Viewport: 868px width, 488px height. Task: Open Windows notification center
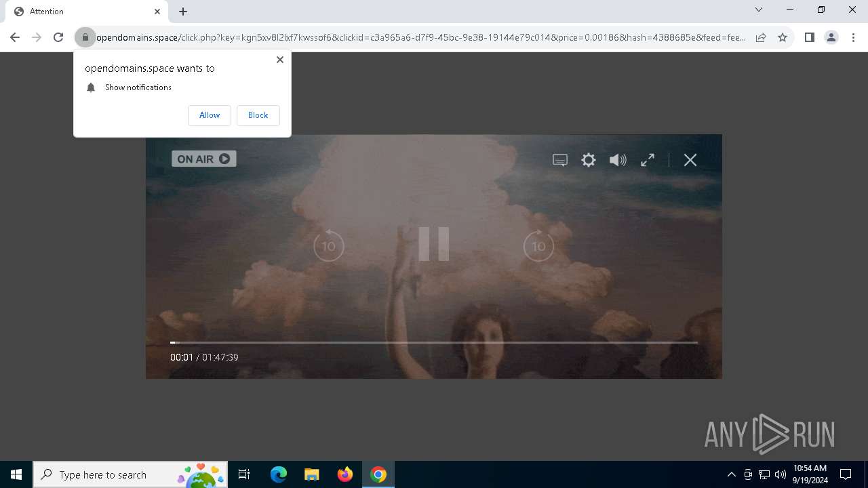click(x=846, y=474)
